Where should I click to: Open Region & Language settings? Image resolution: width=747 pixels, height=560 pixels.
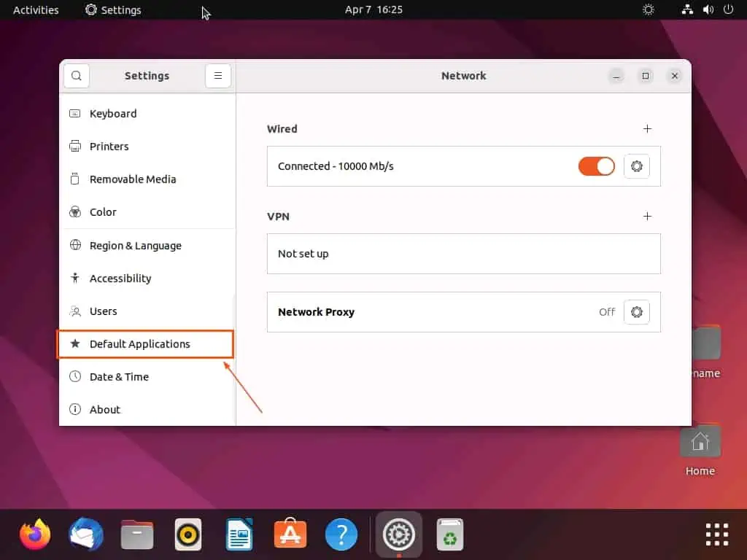(135, 246)
